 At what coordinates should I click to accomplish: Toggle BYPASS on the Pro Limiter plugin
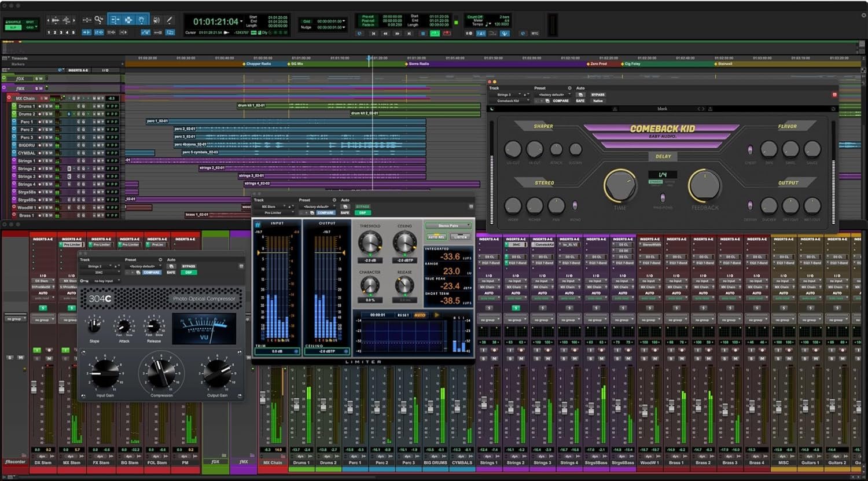(362, 207)
